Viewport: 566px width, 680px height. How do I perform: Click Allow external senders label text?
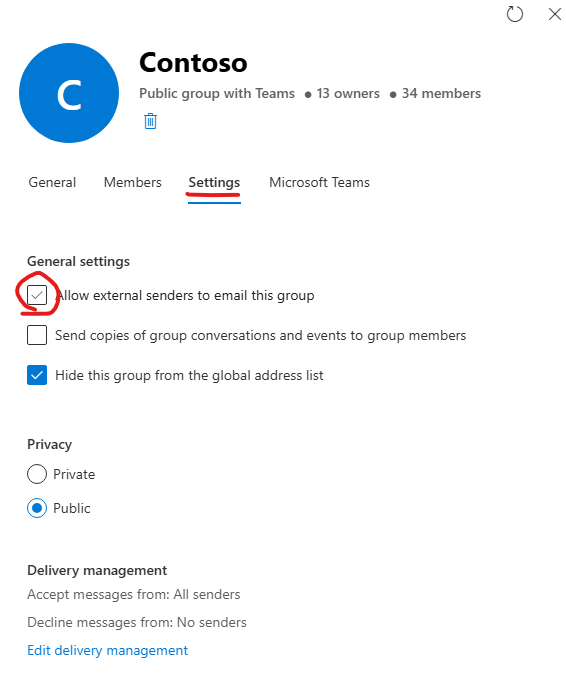pos(185,295)
